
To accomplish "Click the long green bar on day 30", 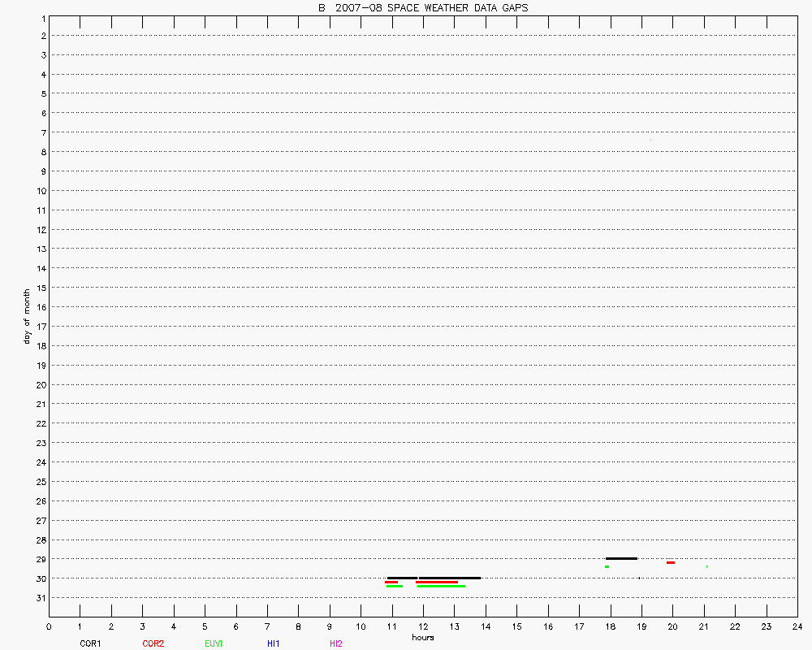I will point(441,586).
